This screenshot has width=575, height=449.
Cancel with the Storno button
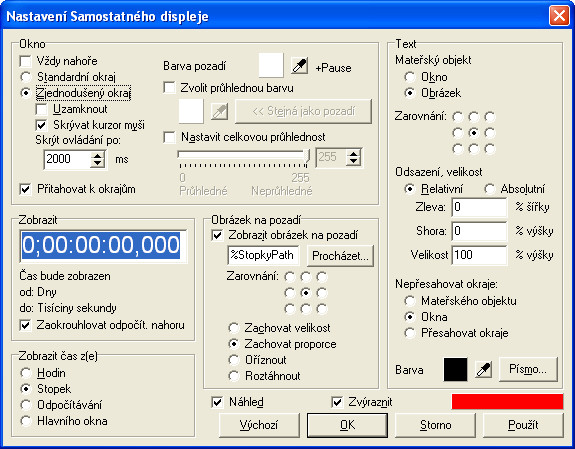tap(435, 425)
